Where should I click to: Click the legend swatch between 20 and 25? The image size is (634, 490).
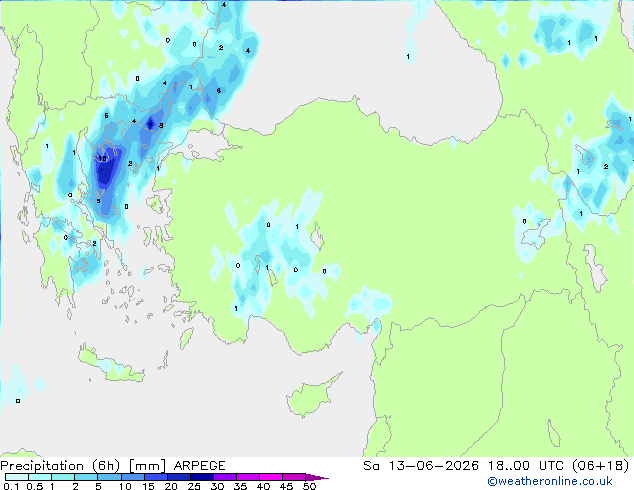(x=178, y=477)
